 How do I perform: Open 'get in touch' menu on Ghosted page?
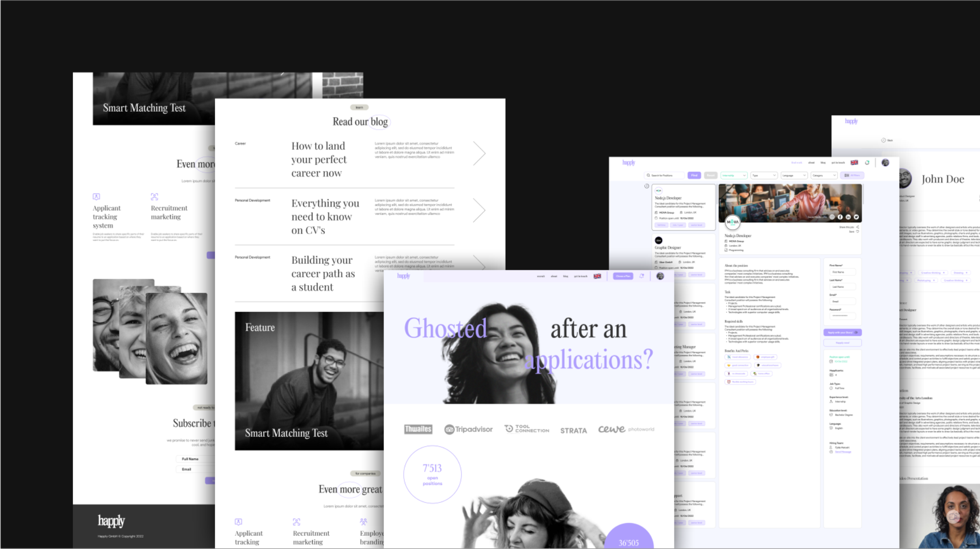coord(581,276)
